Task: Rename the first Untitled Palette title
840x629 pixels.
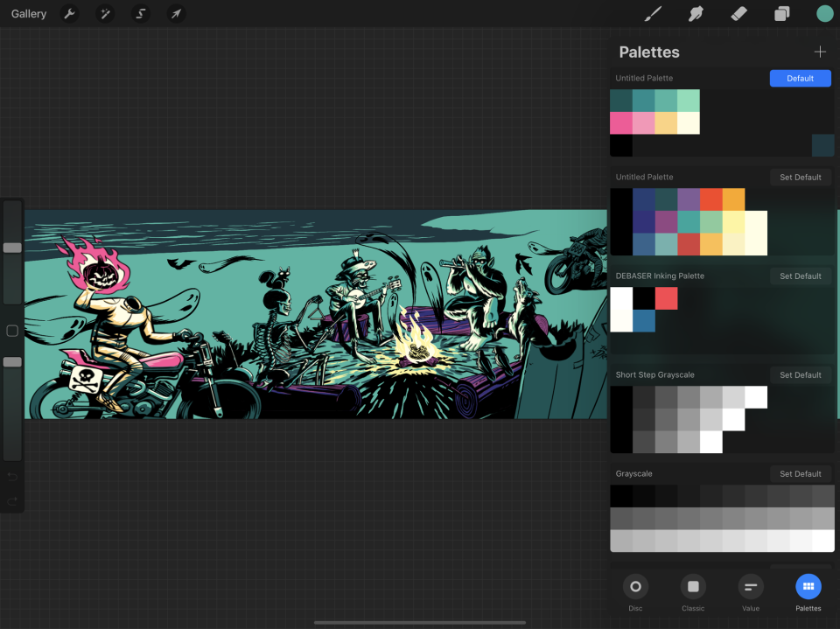Action: [644, 78]
